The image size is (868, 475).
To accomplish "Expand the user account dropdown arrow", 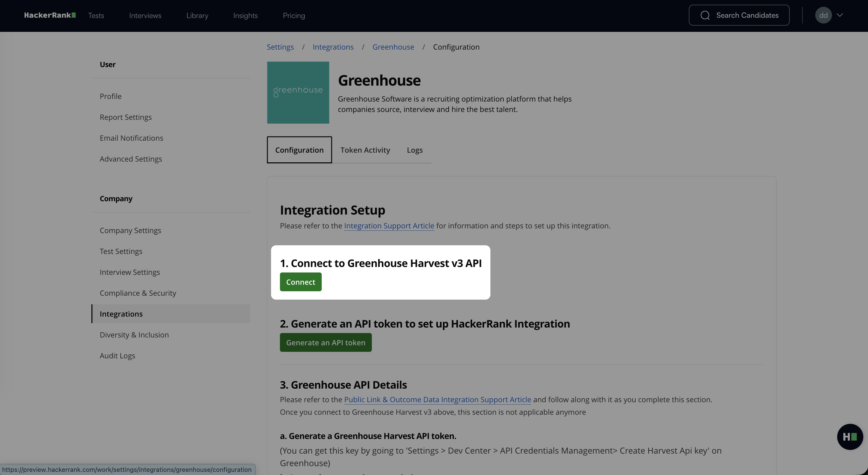I will point(840,15).
